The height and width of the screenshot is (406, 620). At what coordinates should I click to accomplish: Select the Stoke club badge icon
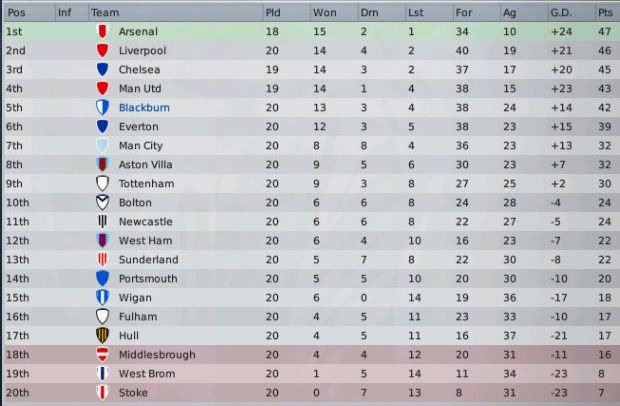click(102, 393)
